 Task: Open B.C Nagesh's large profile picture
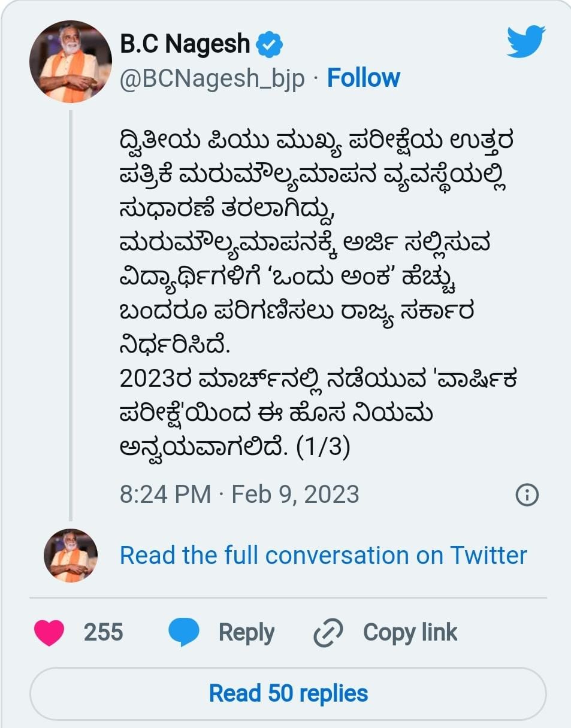pyautogui.click(x=71, y=62)
